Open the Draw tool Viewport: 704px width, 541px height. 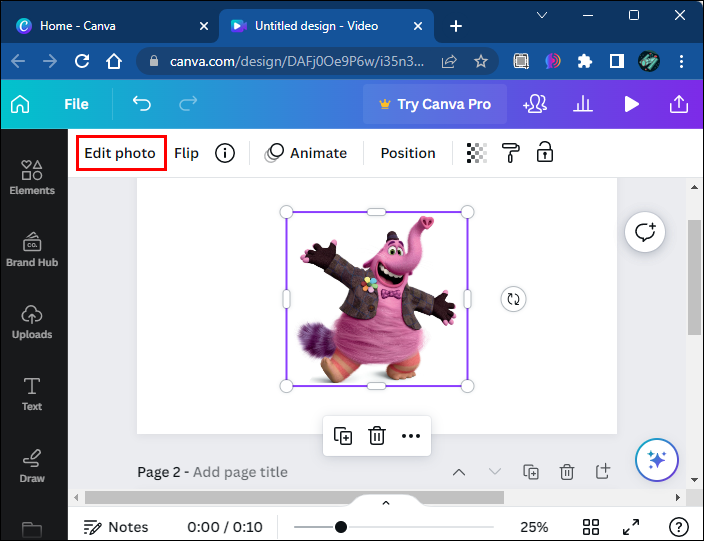[32, 466]
